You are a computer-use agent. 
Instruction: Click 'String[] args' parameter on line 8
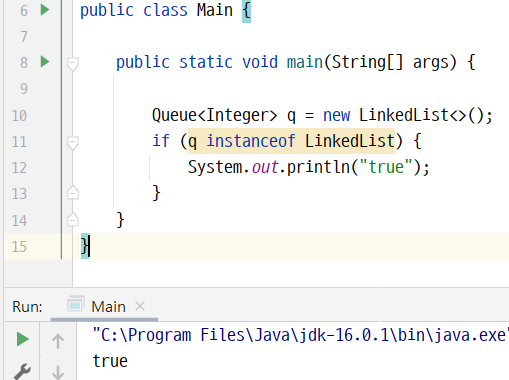pyautogui.click(x=390, y=63)
